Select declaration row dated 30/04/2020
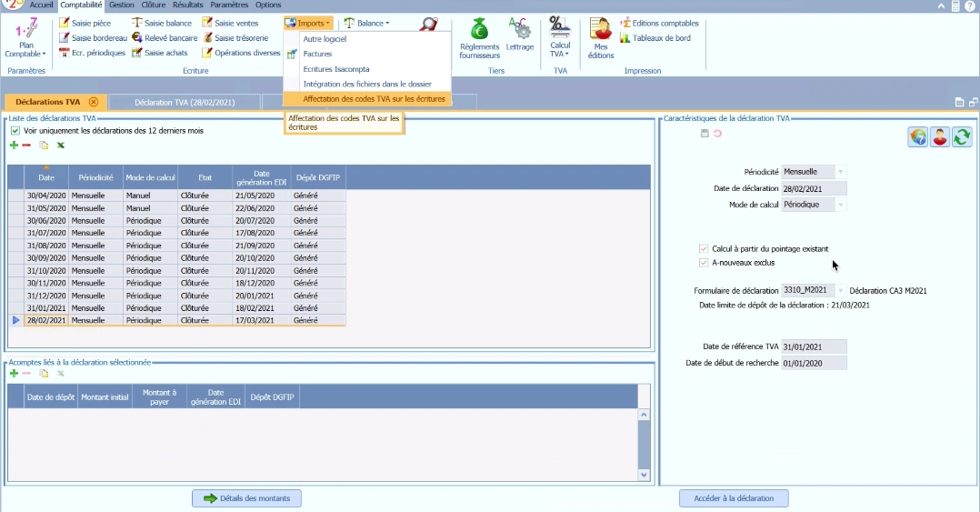980x512 pixels. tap(177, 196)
